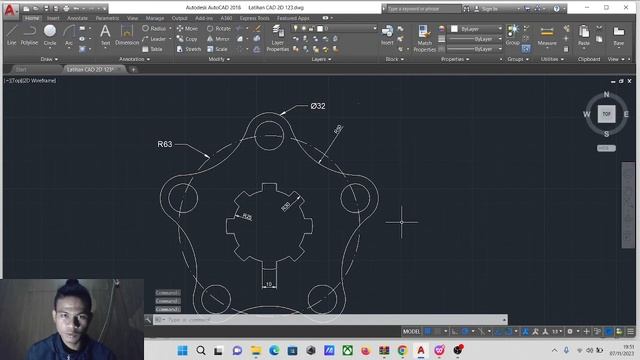Expand the Modify panel
Image resolution: width=640 pixels, height=360 pixels.
click(x=219, y=59)
